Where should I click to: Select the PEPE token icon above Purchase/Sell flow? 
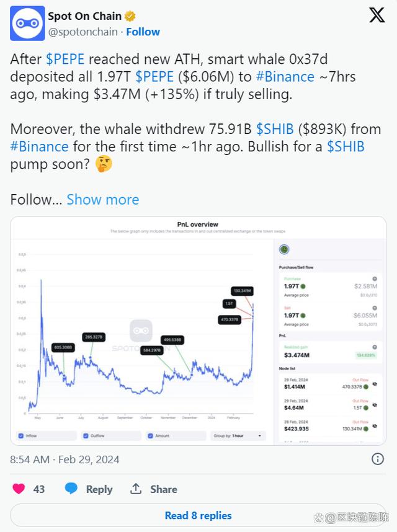(284, 250)
